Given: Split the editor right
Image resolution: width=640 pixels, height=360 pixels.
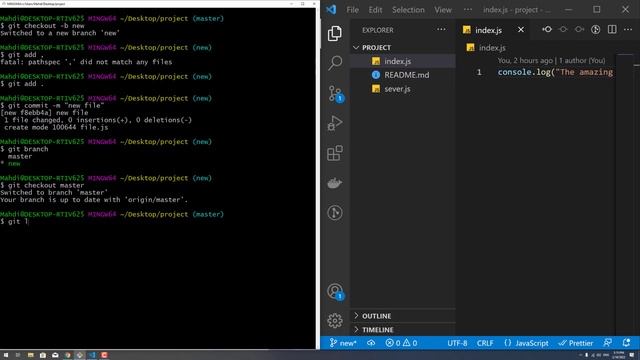Looking at the screenshot, I should (x=612, y=29).
